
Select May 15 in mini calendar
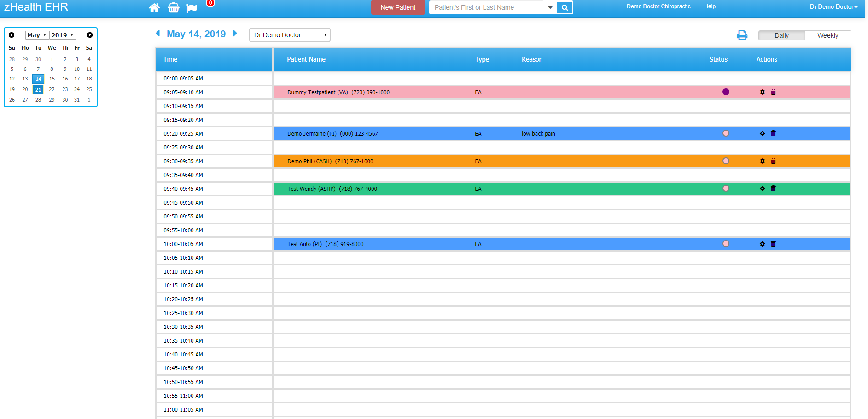click(52, 79)
